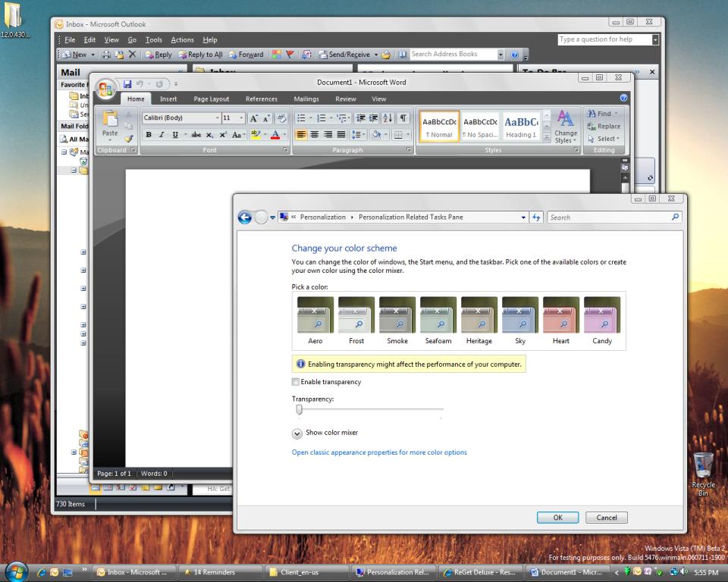Toggle Bold formatting in Word
This screenshot has height=582, width=728.
(149, 135)
